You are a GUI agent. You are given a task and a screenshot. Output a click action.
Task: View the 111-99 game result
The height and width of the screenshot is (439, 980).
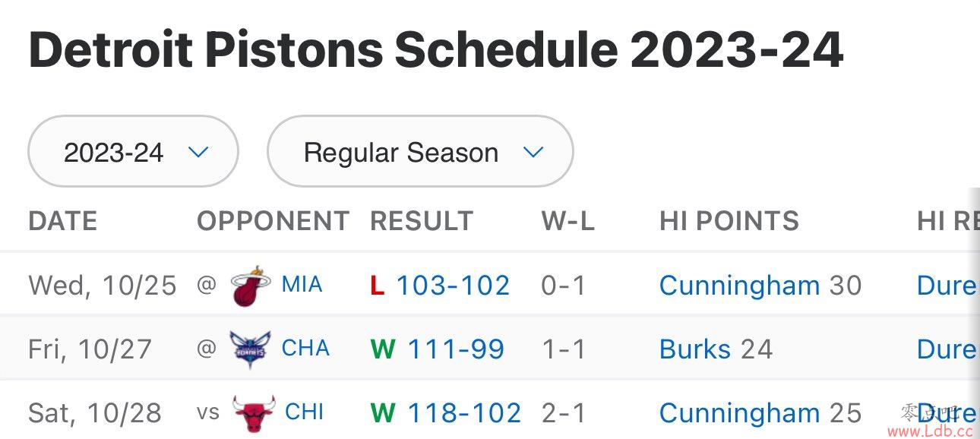coord(456,349)
